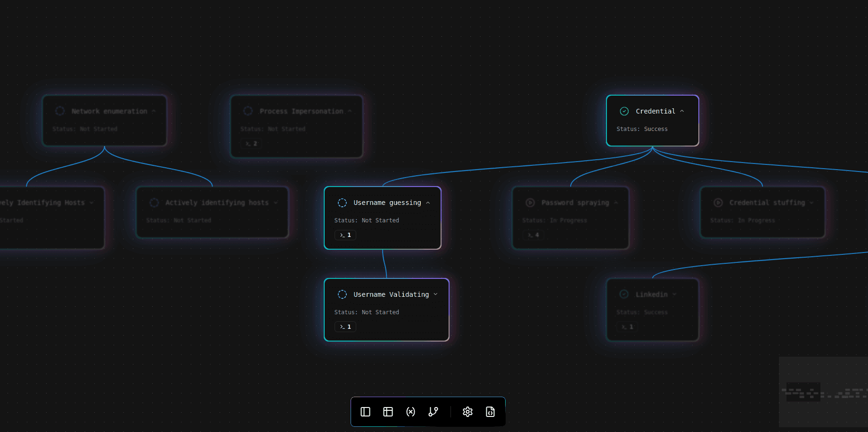Click the Username Validating status circle icon

pos(342,294)
